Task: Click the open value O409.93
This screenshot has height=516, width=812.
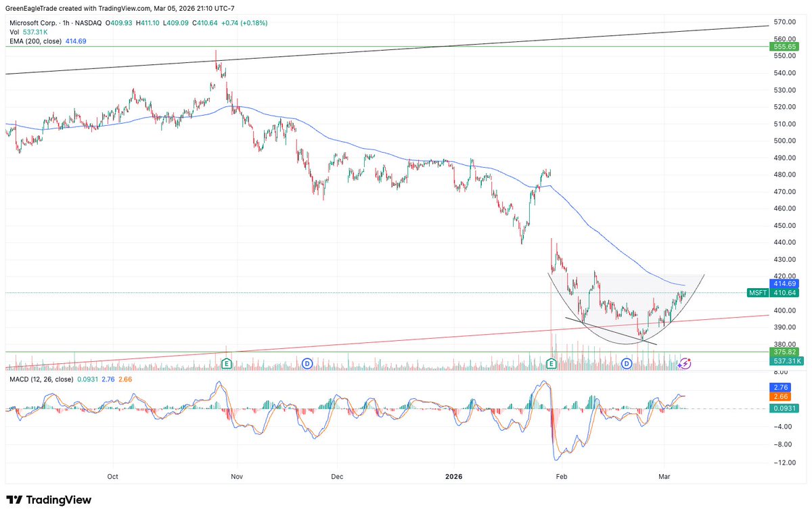Action: 120,23
